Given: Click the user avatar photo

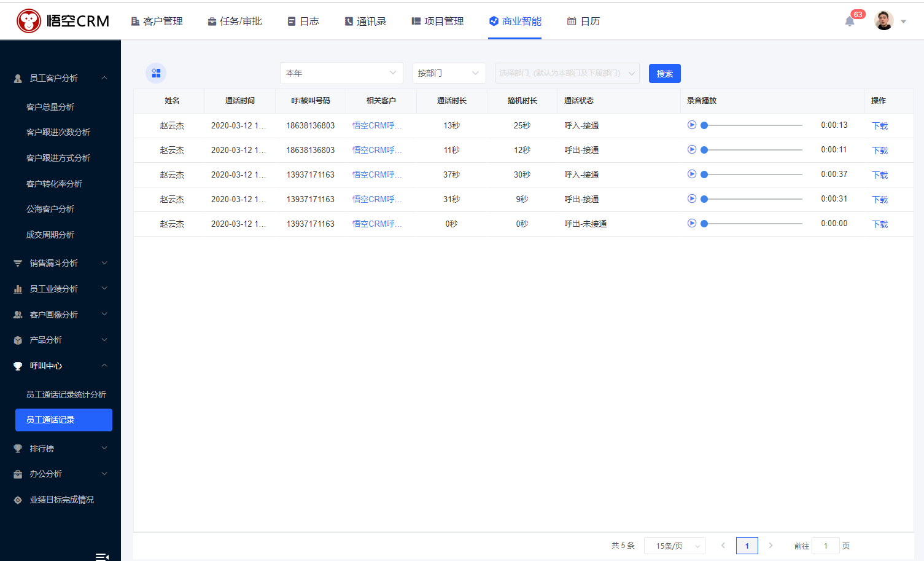Looking at the screenshot, I should pos(883,20).
